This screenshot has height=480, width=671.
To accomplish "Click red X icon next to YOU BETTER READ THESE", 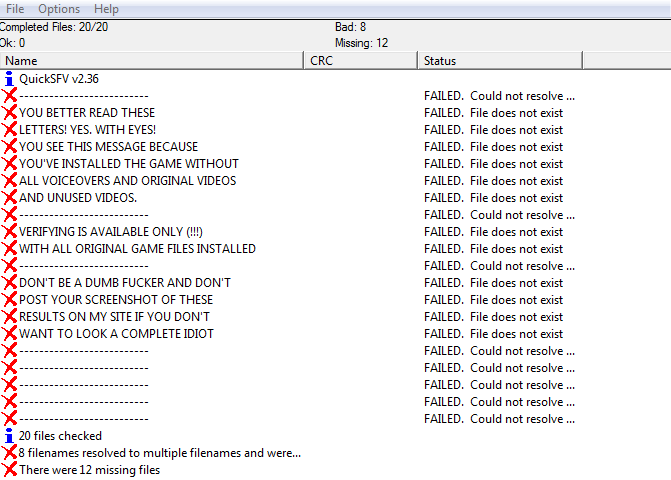I will pyautogui.click(x=10, y=113).
